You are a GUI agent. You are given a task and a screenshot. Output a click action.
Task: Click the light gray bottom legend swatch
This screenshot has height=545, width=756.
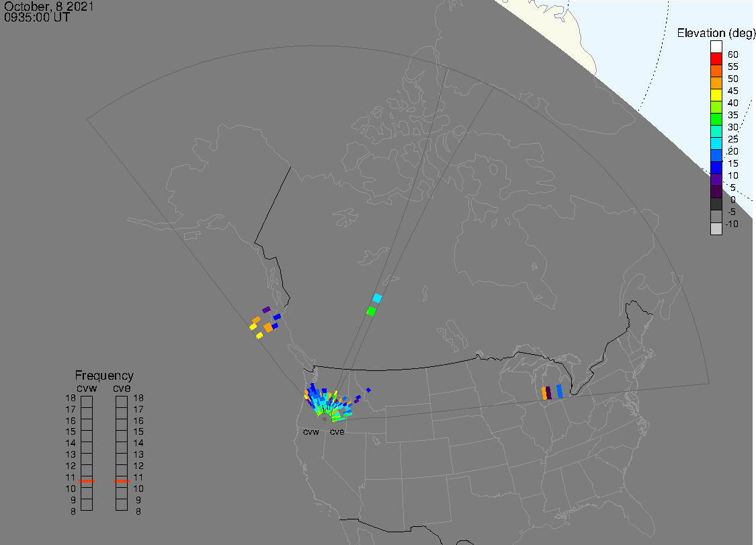pos(716,228)
